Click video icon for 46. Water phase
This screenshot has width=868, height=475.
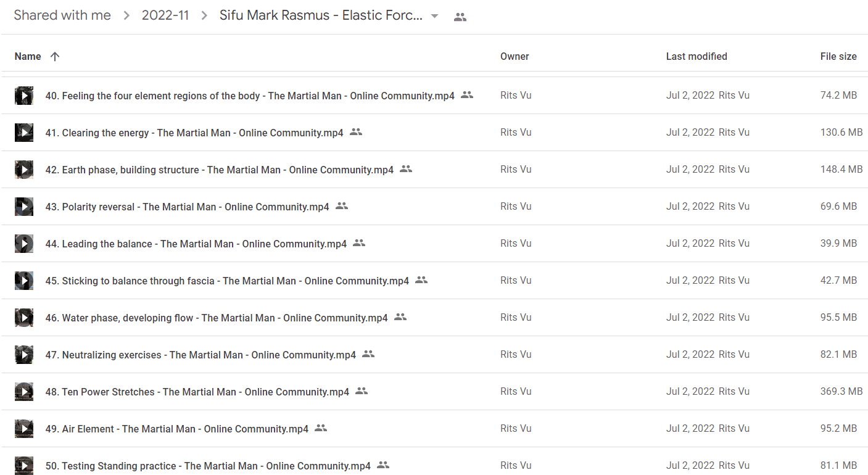[x=24, y=318]
